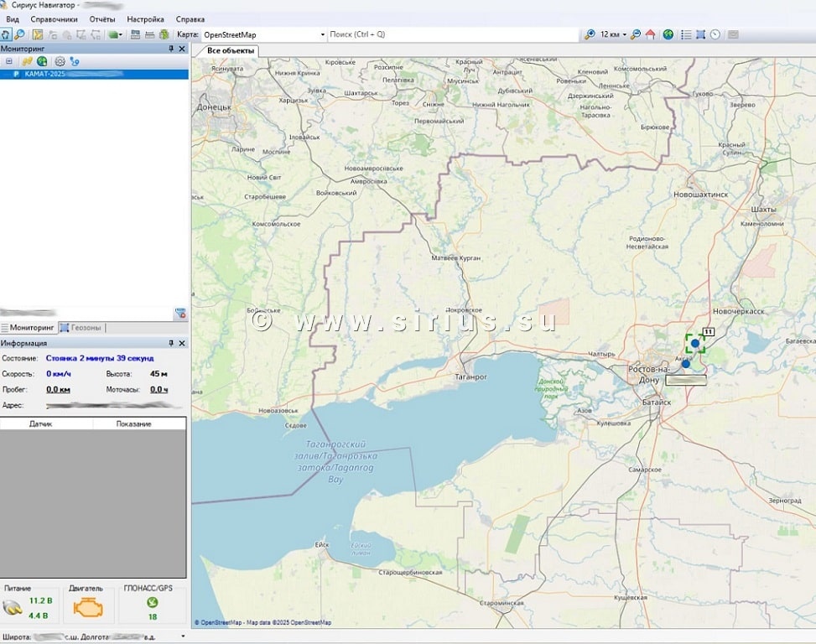Toggle auto-hide pin on Информация panel
816x644 pixels.
(x=171, y=343)
